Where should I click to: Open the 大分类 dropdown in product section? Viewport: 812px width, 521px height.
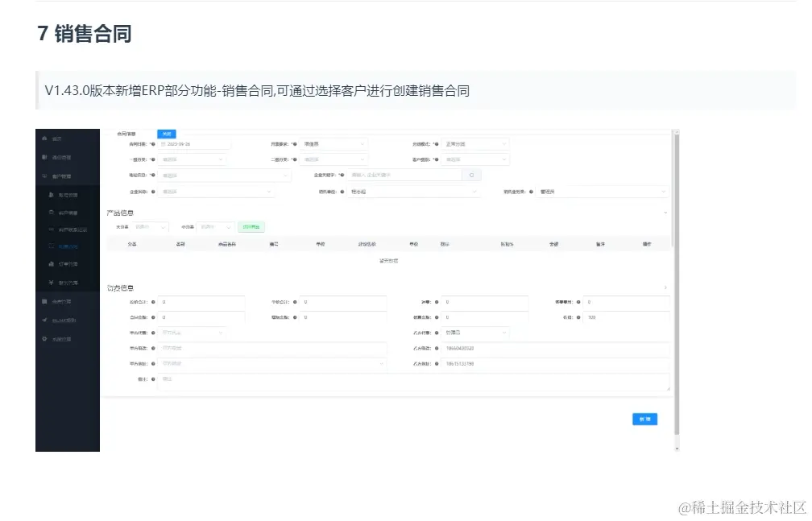pyautogui.click(x=150, y=227)
